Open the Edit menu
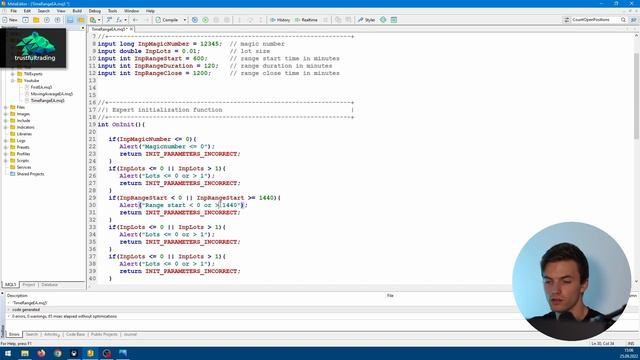This screenshot has width=640, height=360. (27, 11)
